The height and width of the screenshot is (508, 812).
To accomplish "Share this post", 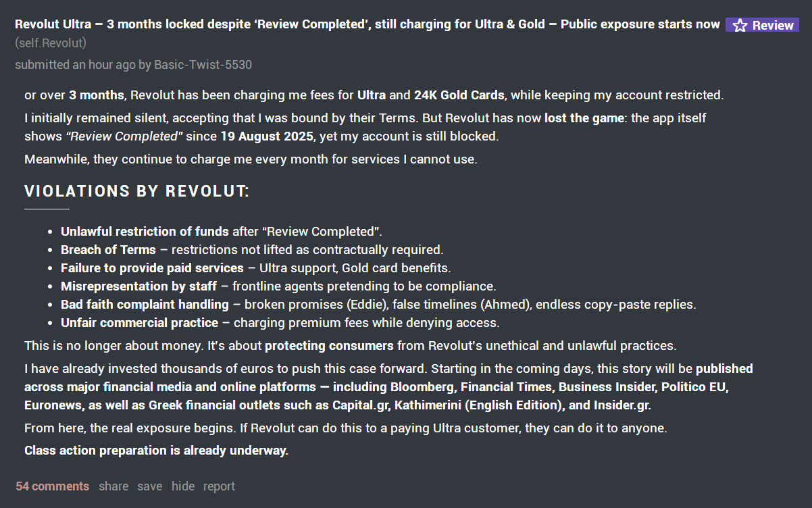I will pyautogui.click(x=113, y=486).
